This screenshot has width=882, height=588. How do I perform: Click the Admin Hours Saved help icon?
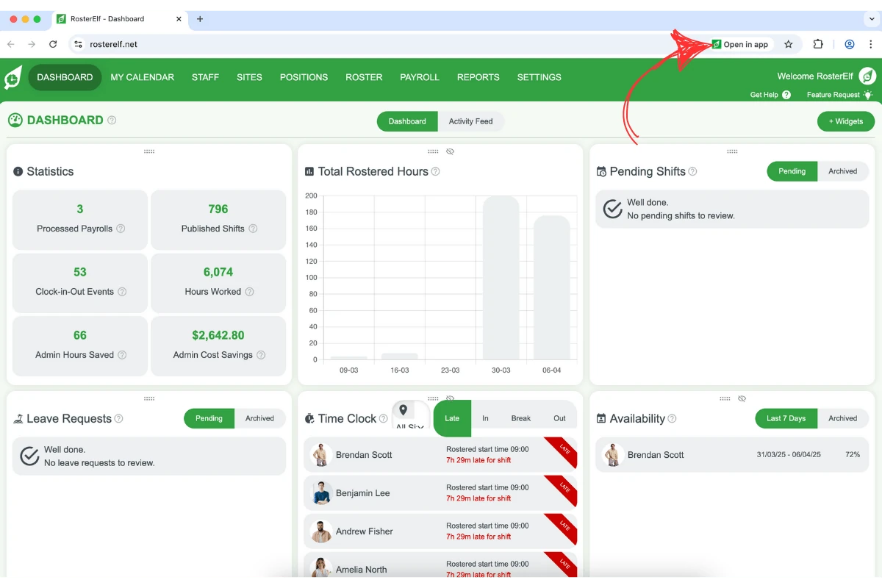tap(122, 355)
